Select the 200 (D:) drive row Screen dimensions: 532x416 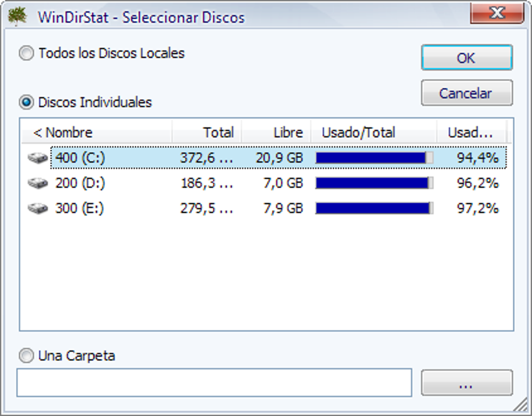[x=267, y=183]
